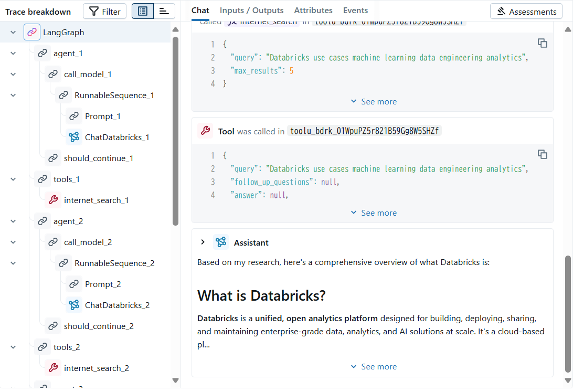
Task: Click the Prompt_1 prompt icon
Action: point(75,116)
